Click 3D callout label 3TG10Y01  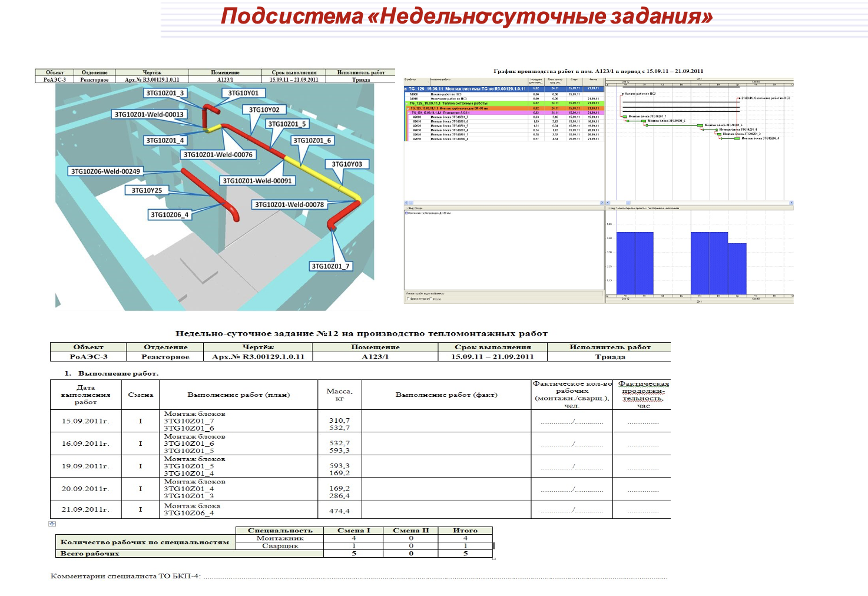[x=243, y=93]
